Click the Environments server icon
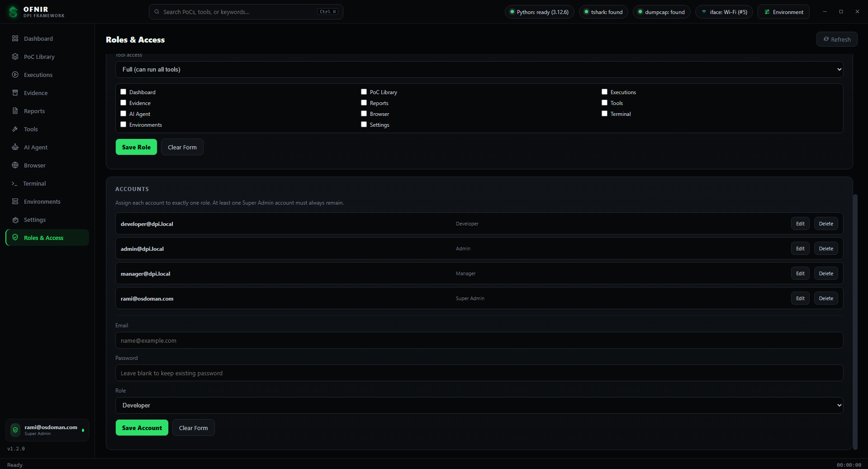868x469 pixels. [15, 201]
